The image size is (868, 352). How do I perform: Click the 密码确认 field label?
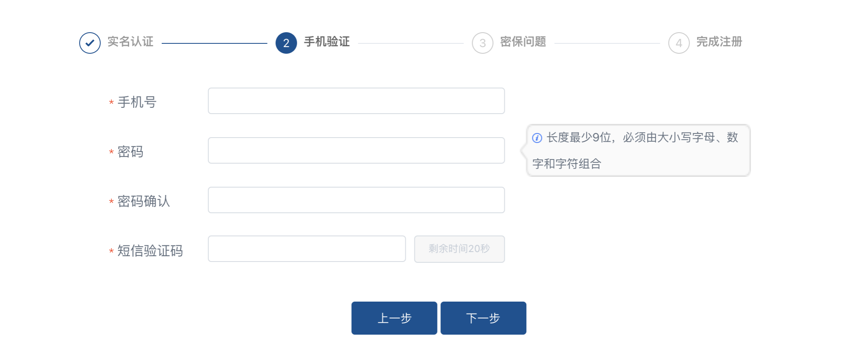144,201
